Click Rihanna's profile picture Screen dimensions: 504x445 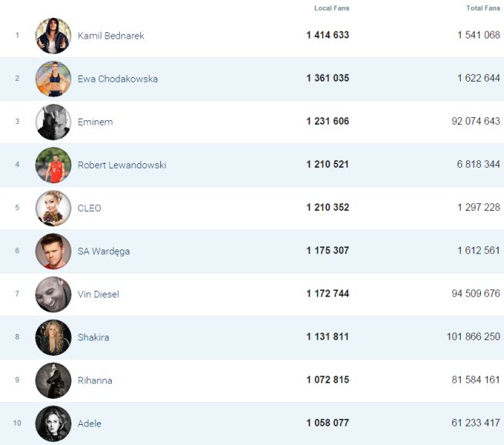coord(53,380)
